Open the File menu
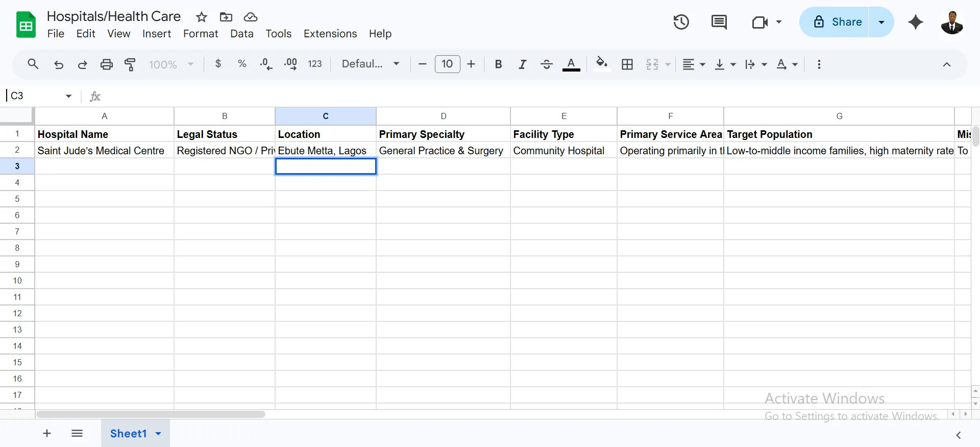This screenshot has width=980, height=447. tap(56, 34)
